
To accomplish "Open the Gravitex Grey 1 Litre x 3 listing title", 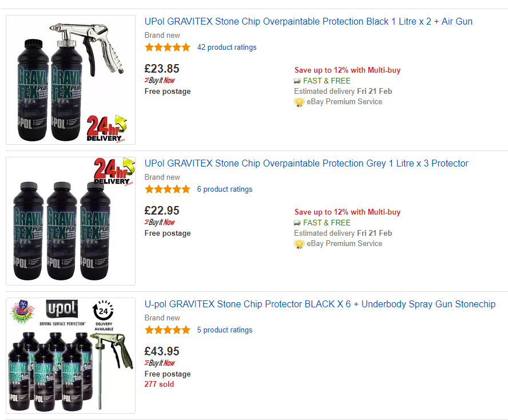I will tap(306, 164).
